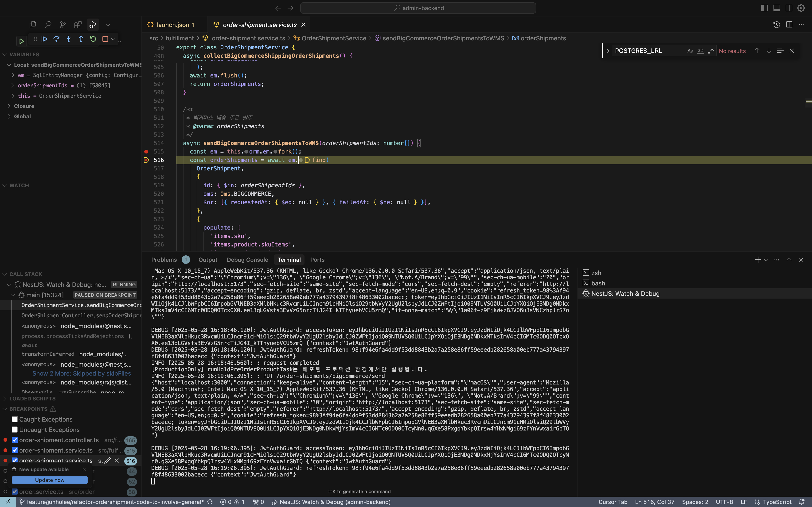Restart the debug session

pyautogui.click(x=93, y=39)
